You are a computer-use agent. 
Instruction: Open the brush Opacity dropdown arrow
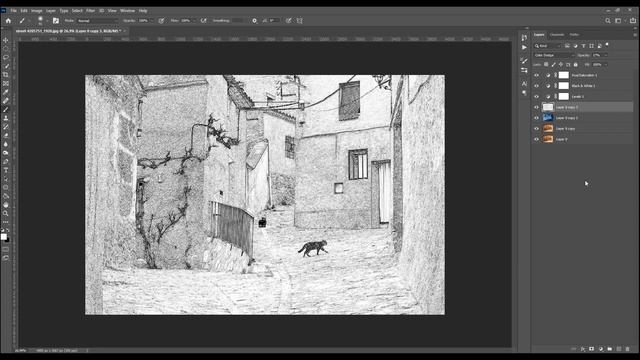[152, 21]
